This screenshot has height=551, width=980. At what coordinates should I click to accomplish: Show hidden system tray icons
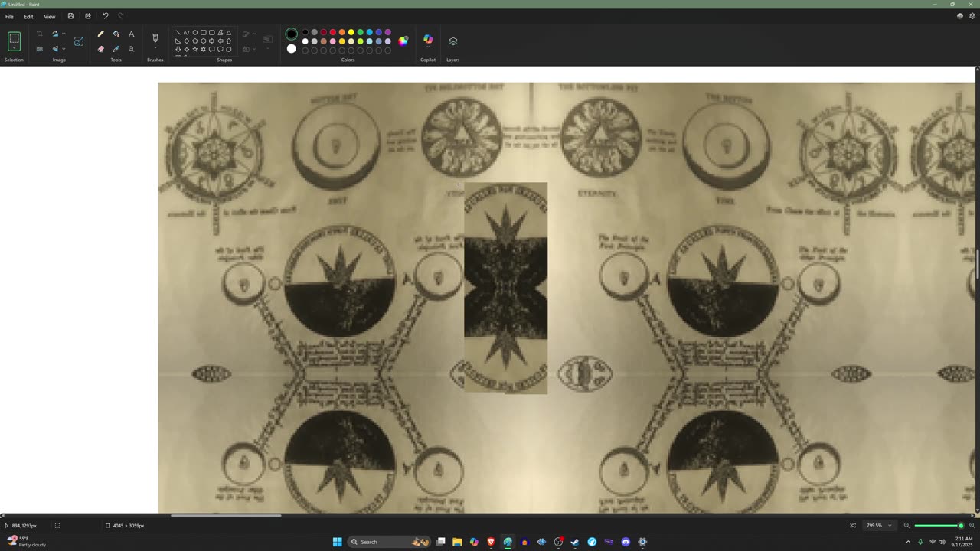click(908, 542)
